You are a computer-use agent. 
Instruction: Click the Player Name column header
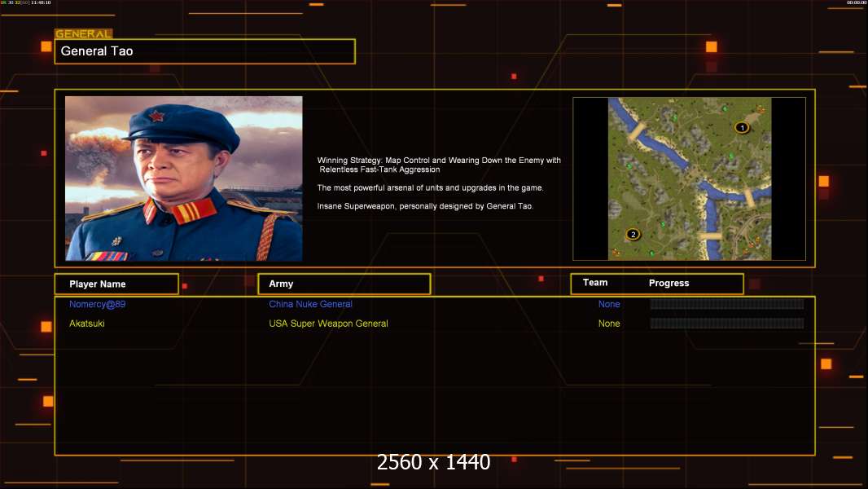click(x=116, y=284)
